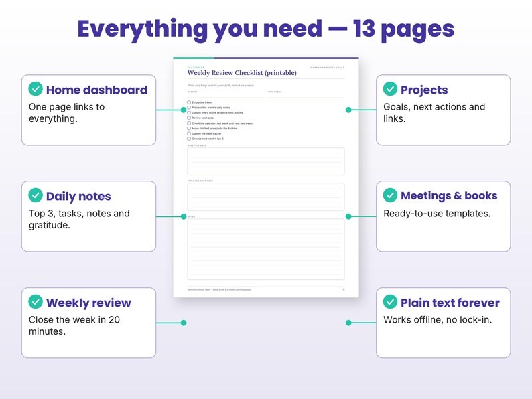Tick the 'Review each area' checkbox
The height and width of the screenshot is (399, 532).
pos(189,118)
